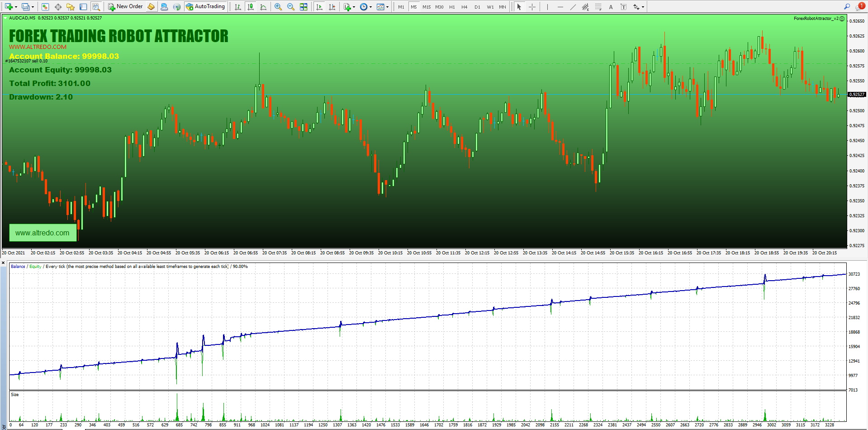Select the D1 timeframe
This screenshot has height=430, width=868.
coord(477,7)
